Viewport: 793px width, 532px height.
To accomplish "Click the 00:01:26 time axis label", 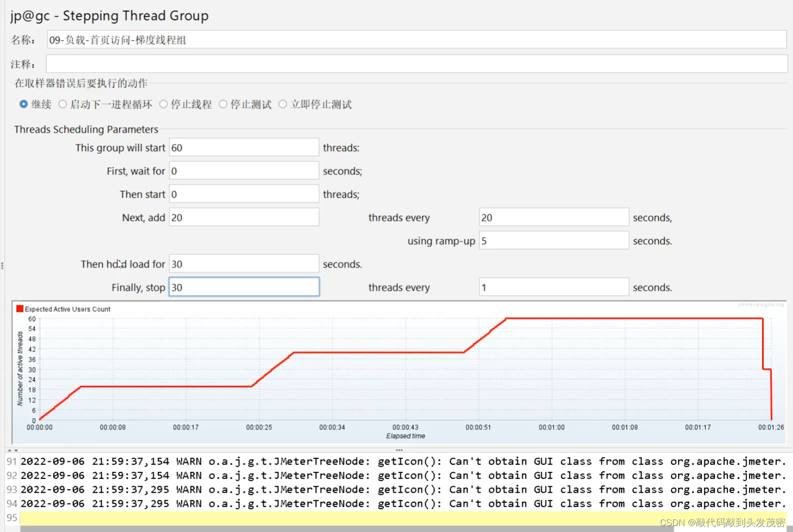I will (771, 427).
